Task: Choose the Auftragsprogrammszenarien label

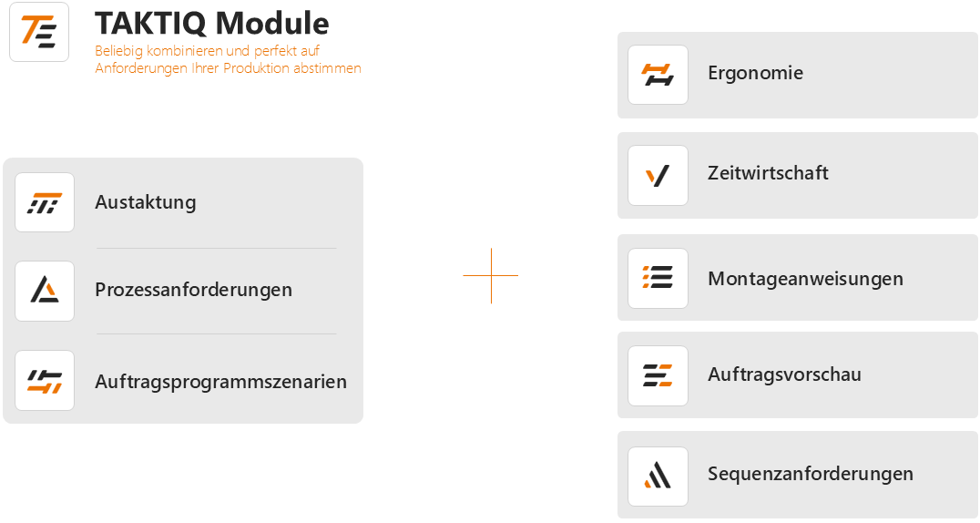Action: [x=220, y=382]
